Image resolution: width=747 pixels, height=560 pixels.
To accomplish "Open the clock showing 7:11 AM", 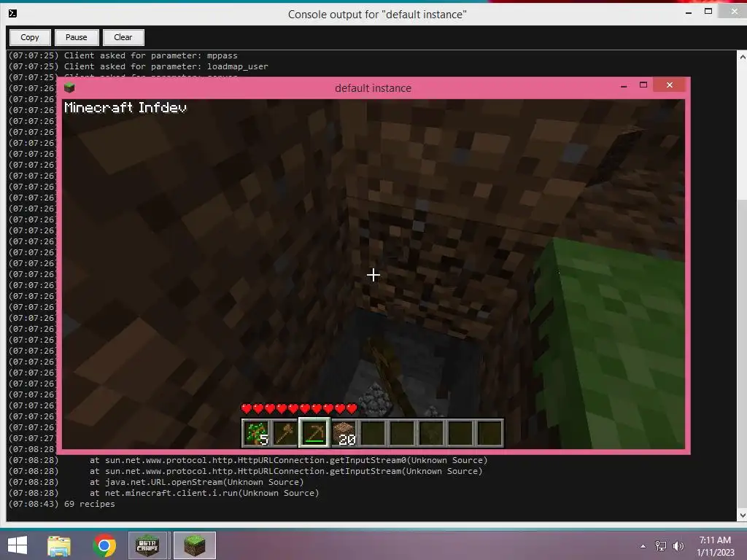I will coord(715,546).
